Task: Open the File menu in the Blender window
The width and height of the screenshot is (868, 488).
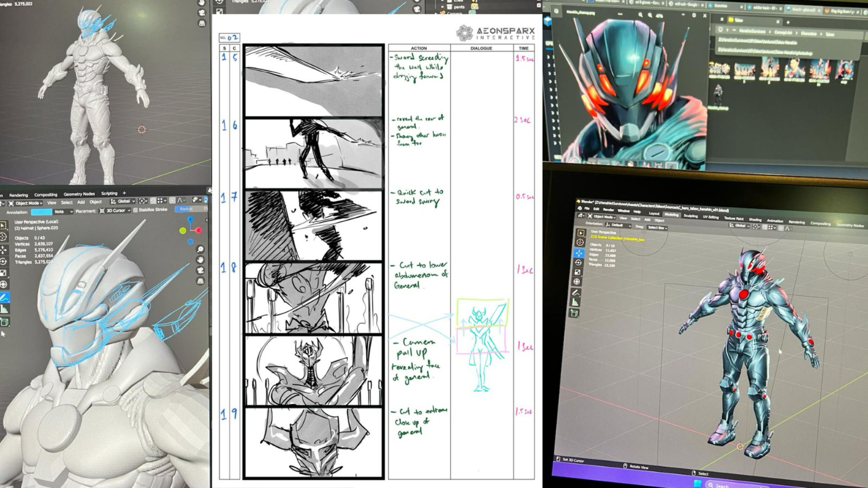Action: (587, 208)
